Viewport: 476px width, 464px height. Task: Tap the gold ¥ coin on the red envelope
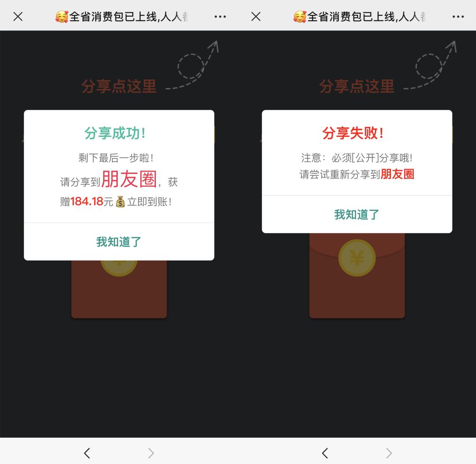(x=357, y=258)
